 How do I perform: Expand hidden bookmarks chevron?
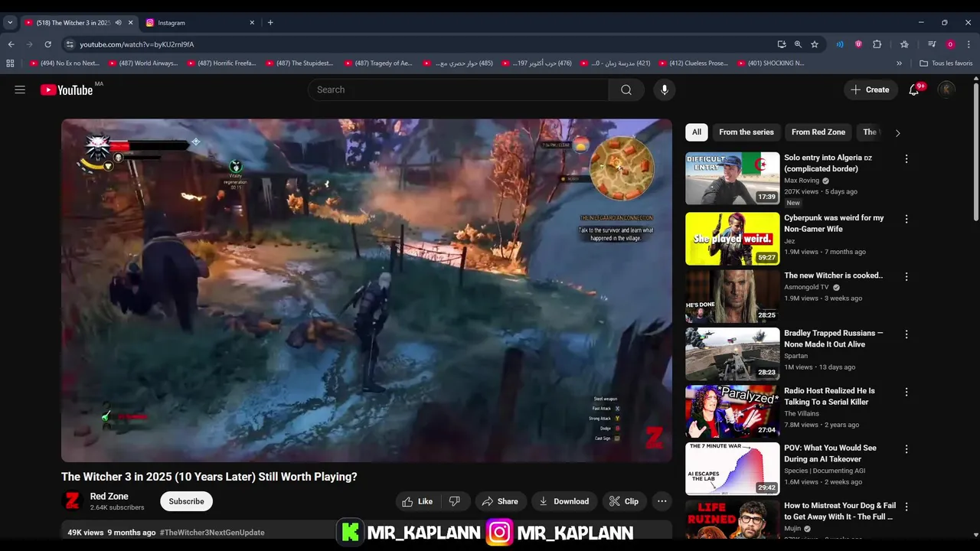(x=899, y=64)
